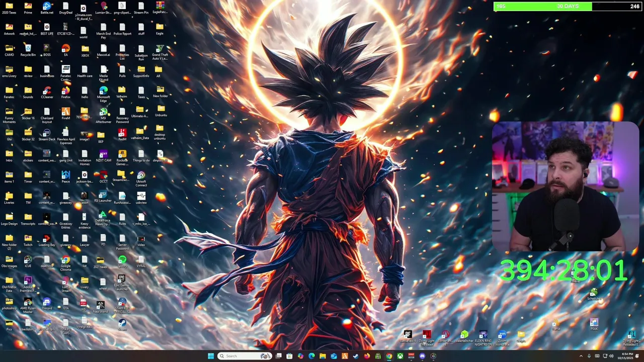
Task: Launch the Steam desktop shortcut
Action: click(x=122, y=324)
